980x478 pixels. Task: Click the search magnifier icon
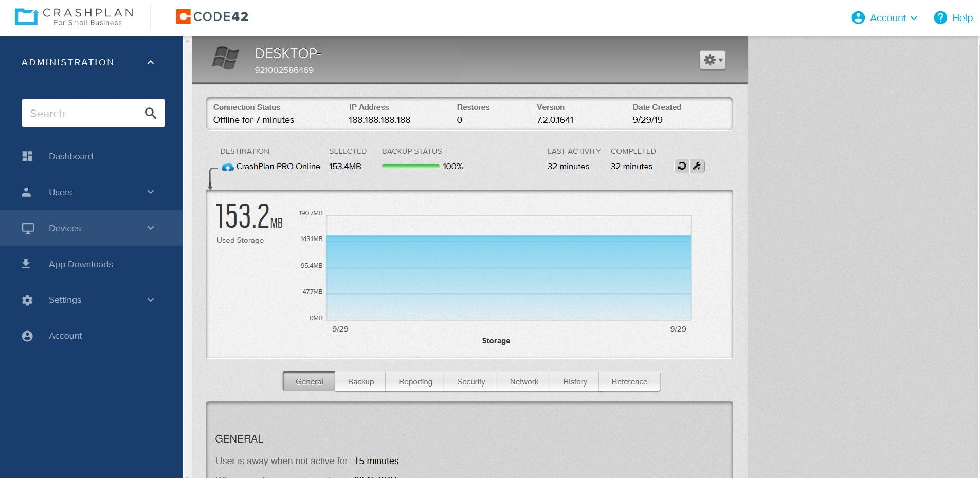click(150, 113)
